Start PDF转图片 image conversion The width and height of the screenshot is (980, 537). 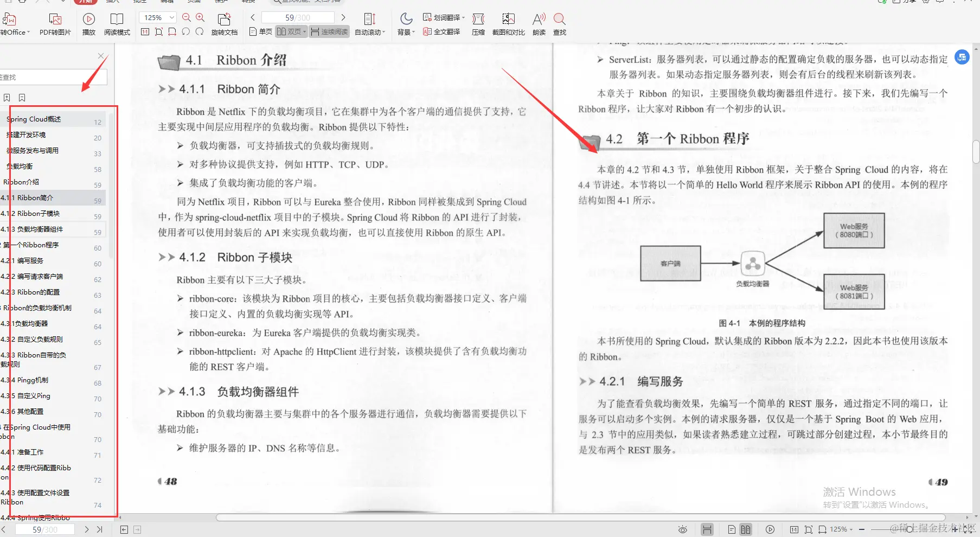(55, 23)
